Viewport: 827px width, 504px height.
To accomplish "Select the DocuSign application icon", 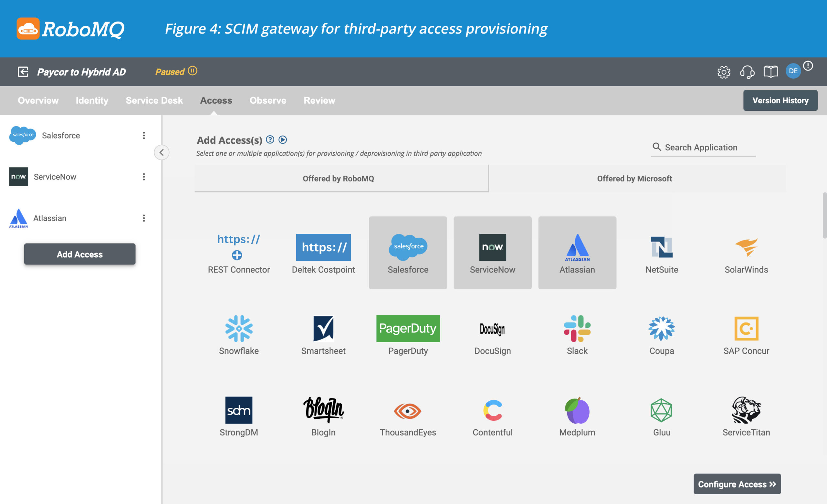I will click(492, 329).
